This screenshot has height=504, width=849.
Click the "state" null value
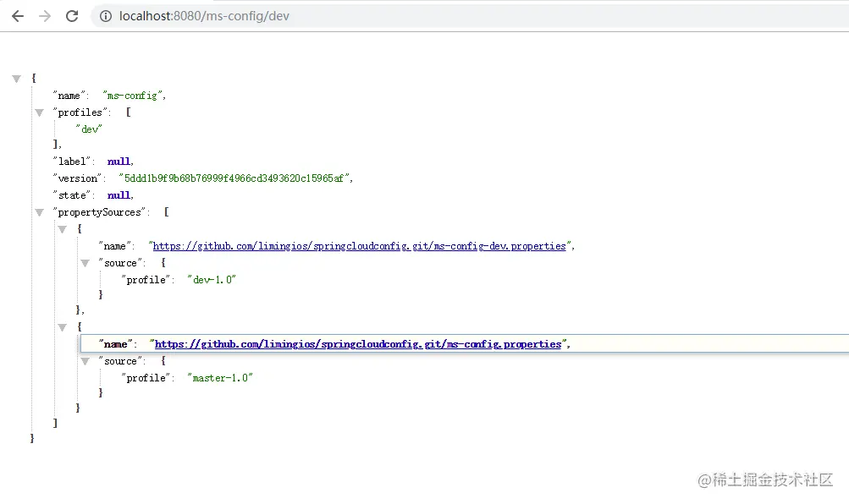click(x=119, y=195)
